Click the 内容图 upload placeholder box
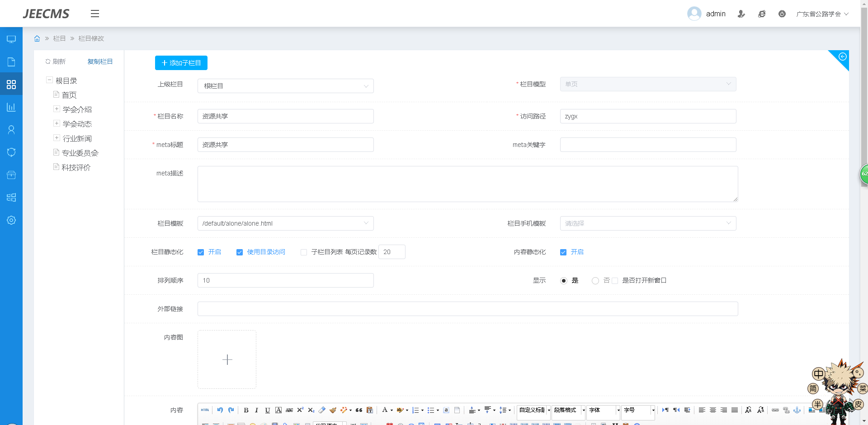 227,359
